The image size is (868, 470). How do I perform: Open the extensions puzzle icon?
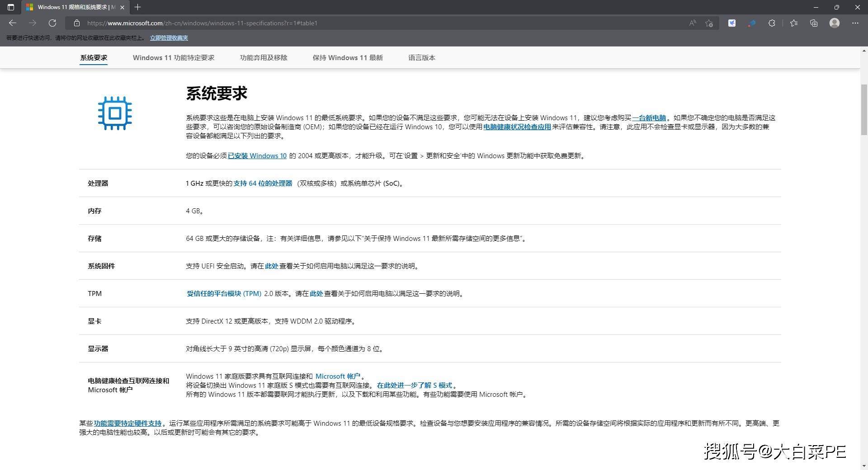[772, 23]
